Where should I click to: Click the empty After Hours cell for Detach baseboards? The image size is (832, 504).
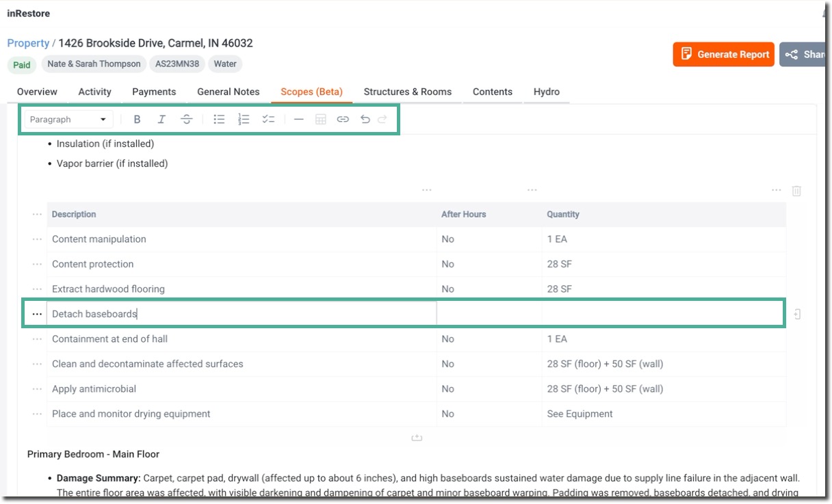pos(489,314)
